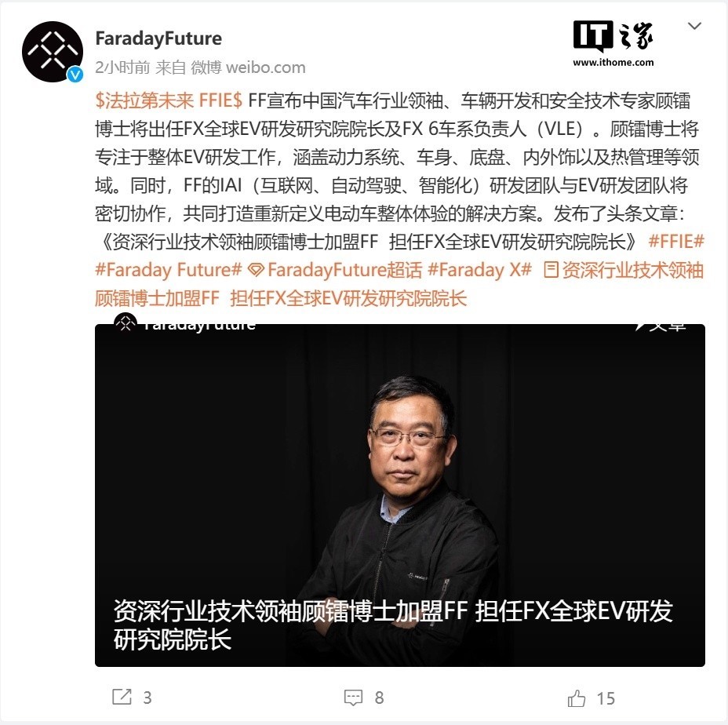Click the IT之家 watermark logo
The height and width of the screenshot is (725, 728).
[x=613, y=44]
